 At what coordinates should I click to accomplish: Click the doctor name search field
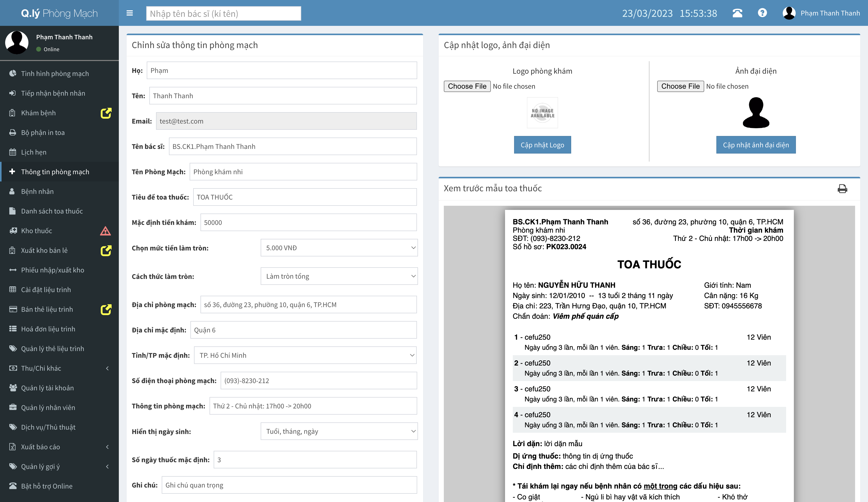223,13
